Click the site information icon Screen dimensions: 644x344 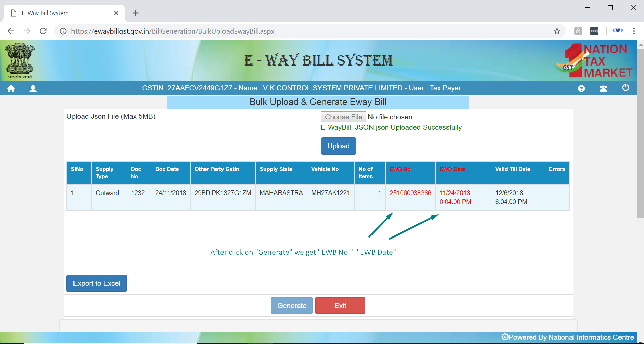coord(63,31)
